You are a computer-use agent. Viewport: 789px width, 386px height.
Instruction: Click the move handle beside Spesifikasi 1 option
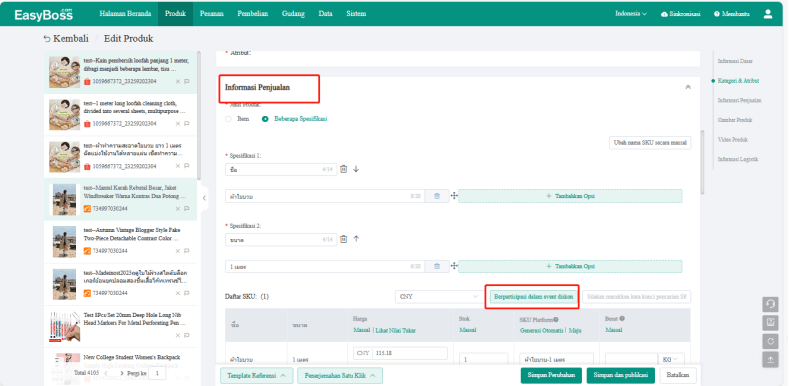tap(454, 196)
